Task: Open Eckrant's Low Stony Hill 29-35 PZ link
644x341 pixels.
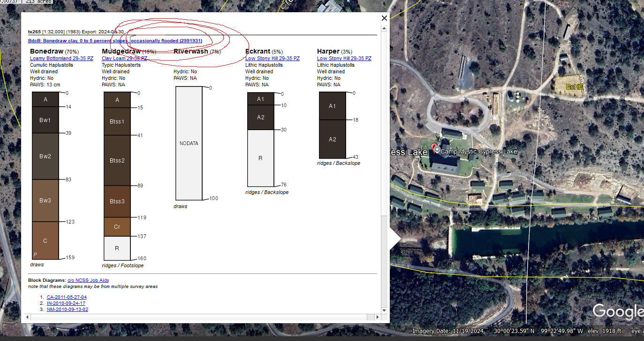Action: coord(272,58)
